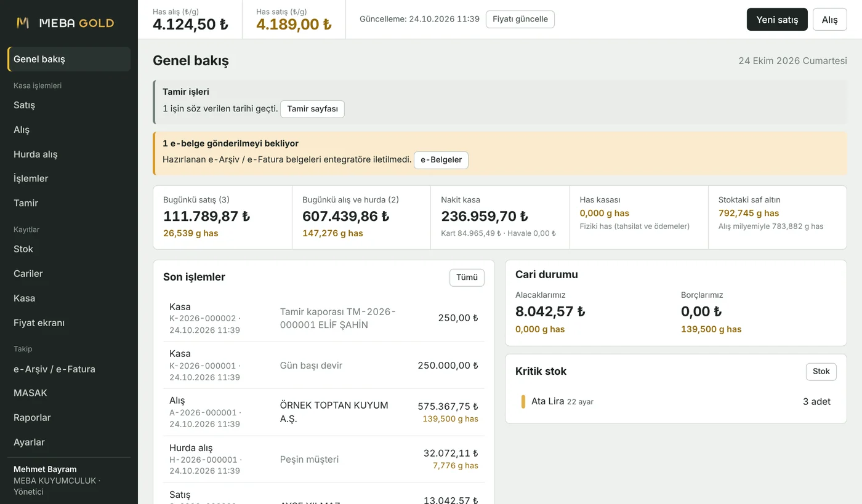Click the Alacaklarımız amount 8.042,57 ₺
862x504 pixels.
tap(550, 312)
